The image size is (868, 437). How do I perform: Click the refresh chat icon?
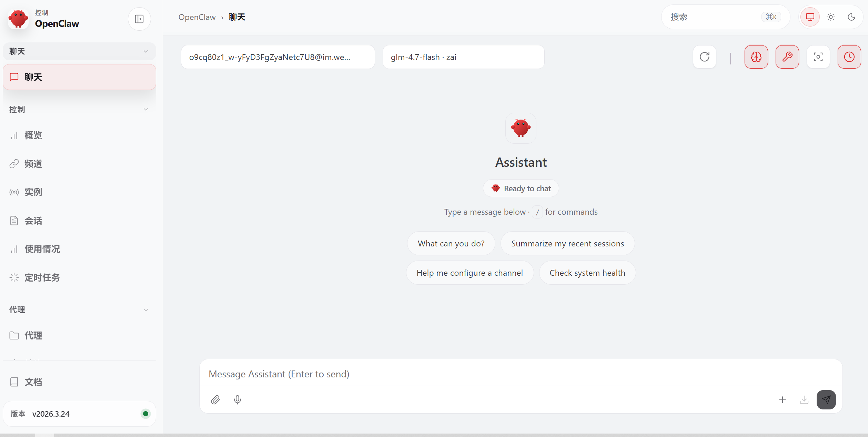click(705, 57)
